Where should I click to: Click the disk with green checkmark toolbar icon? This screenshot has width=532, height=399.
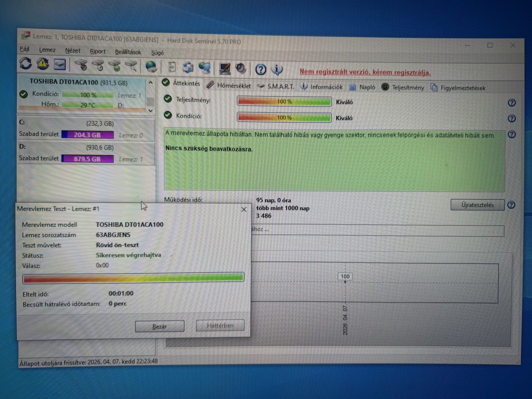tap(115, 66)
